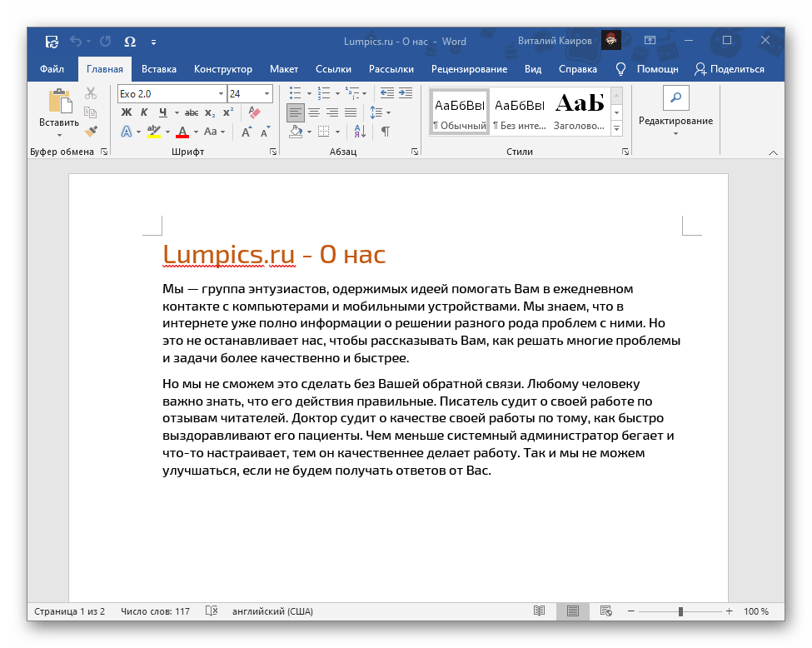Apply the red font color

click(x=182, y=132)
